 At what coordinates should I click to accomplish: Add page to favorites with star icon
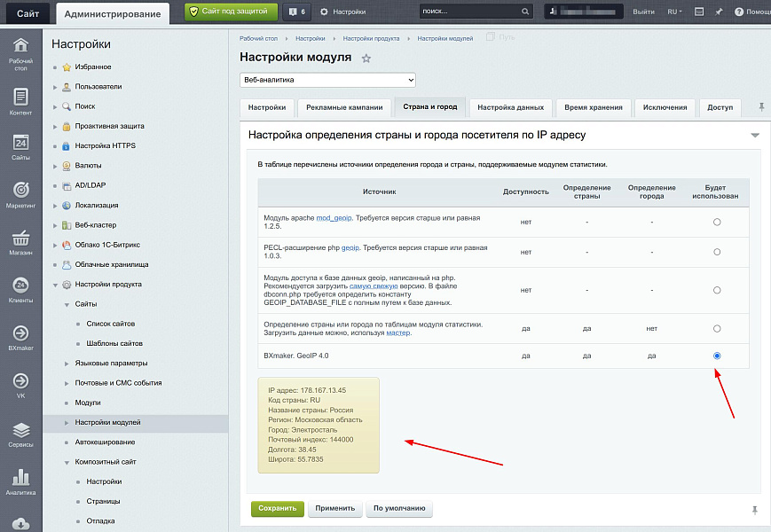point(366,59)
